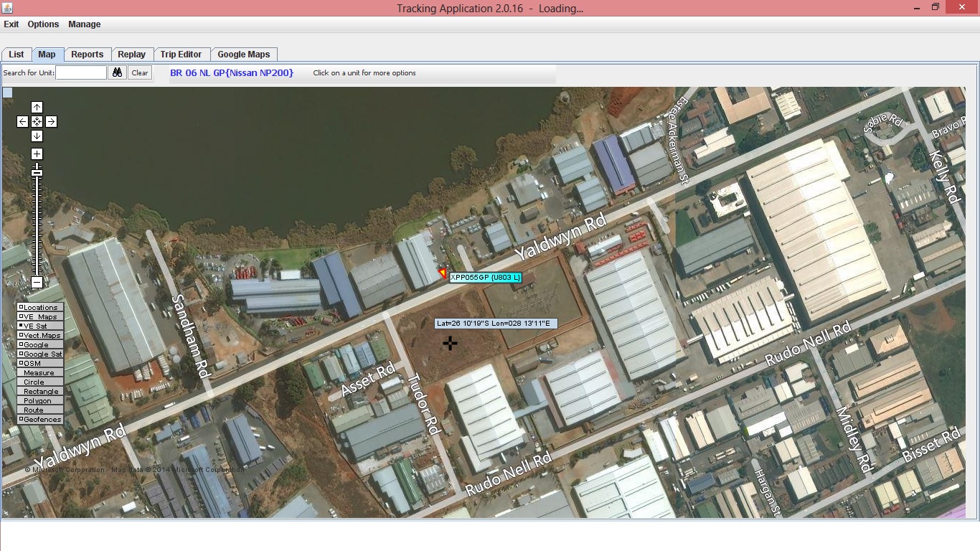Open the Options menu
980x551 pixels.
pos(43,24)
